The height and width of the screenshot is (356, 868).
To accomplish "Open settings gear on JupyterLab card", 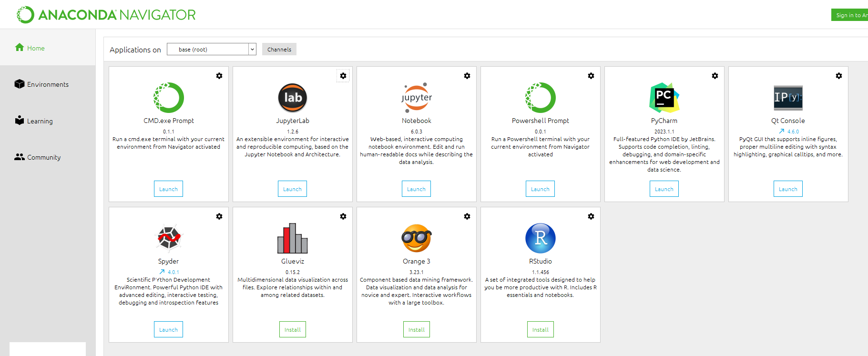I will point(343,76).
